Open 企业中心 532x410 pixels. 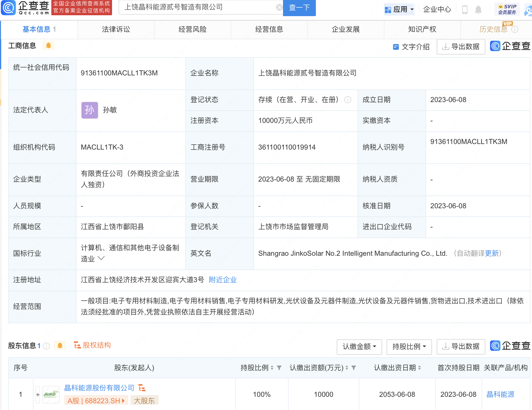click(x=437, y=9)
